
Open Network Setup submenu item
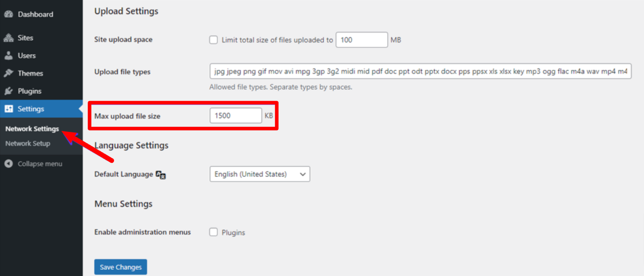tap(27, 144)
